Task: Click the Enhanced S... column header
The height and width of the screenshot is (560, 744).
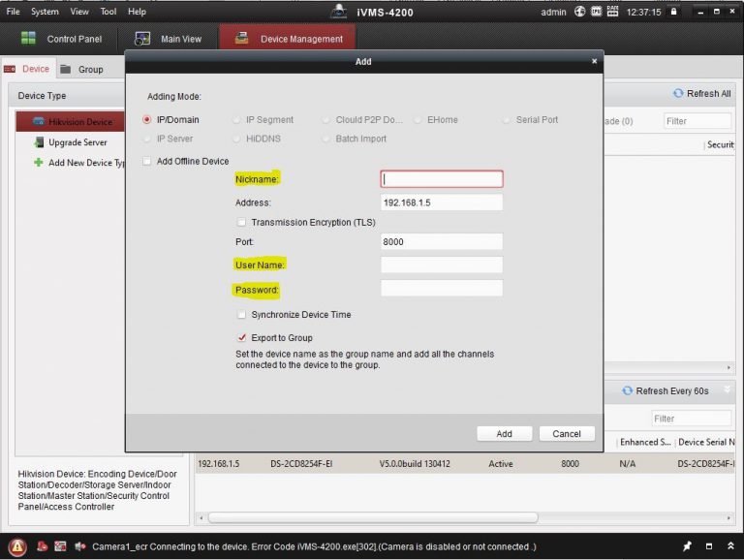Action: [645, 442]
